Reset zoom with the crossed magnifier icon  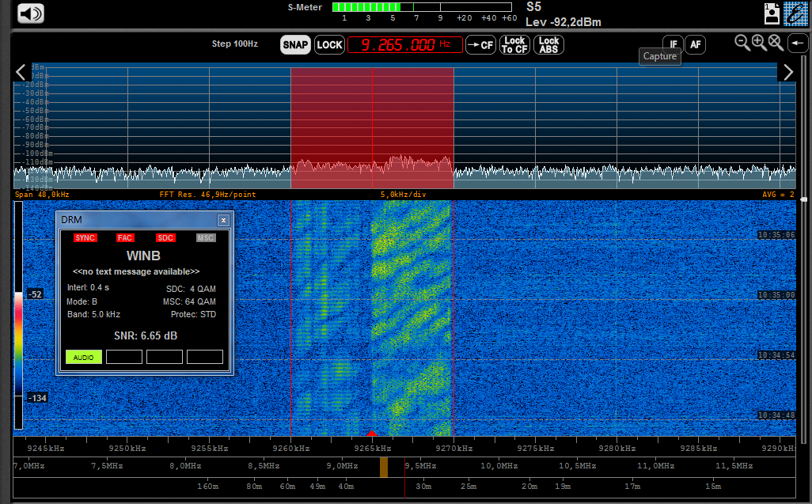(x=776, y=43)
